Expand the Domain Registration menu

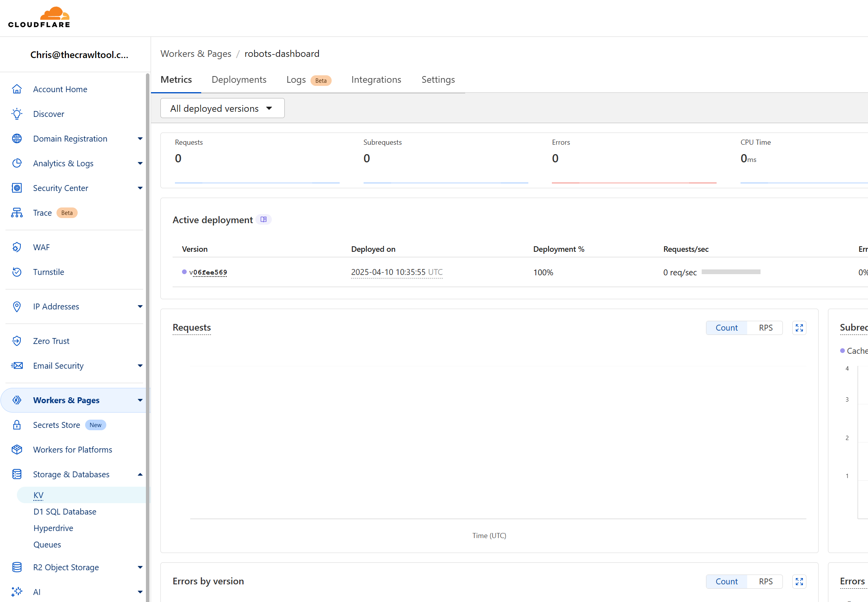(x=140, y=139)
